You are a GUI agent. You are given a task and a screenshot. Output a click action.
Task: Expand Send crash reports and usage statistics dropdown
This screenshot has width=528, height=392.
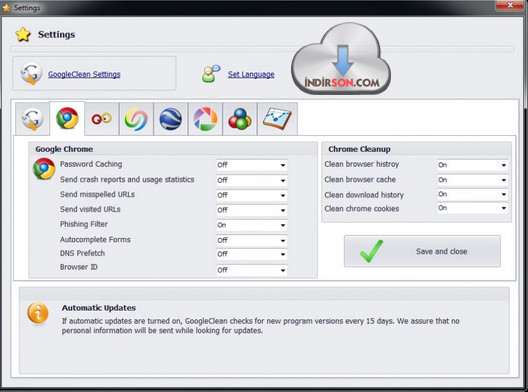point(252,180)
